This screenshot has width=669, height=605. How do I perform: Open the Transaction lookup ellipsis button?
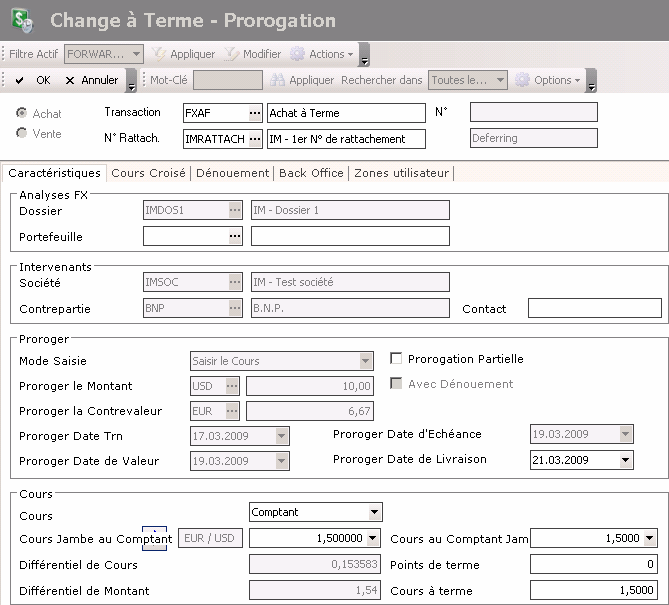(x=254, y=113)
